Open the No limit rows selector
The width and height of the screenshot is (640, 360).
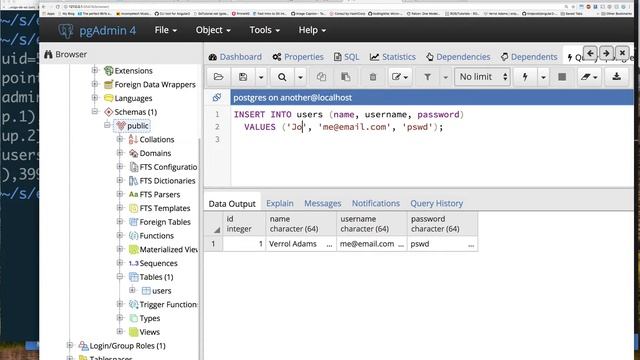(482, 77)
